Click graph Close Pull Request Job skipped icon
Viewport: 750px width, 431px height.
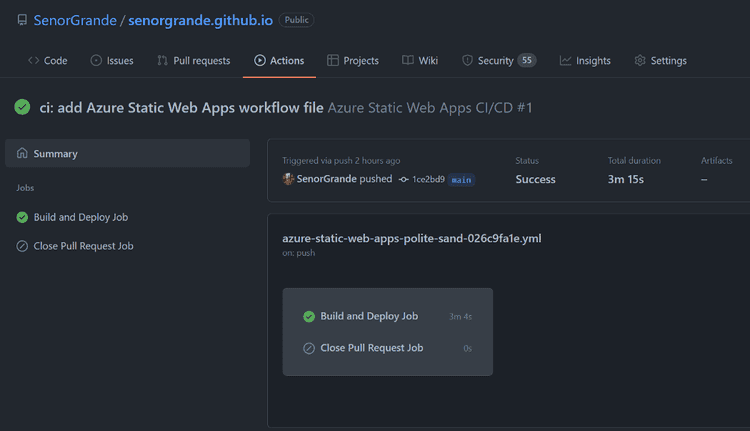pos(309,348)
